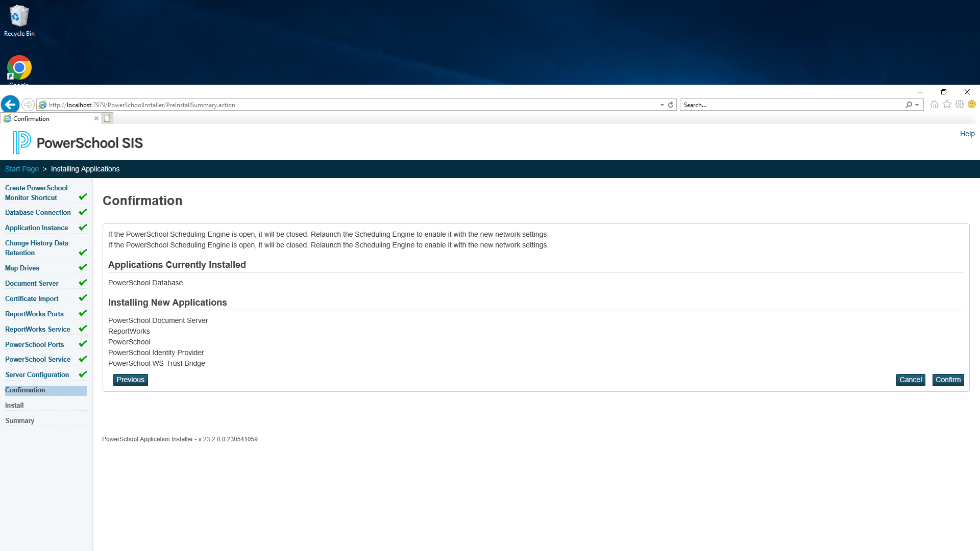The image size is (980, 551).
Task: Open ReportWorks Service step
Action: (37, 330)
